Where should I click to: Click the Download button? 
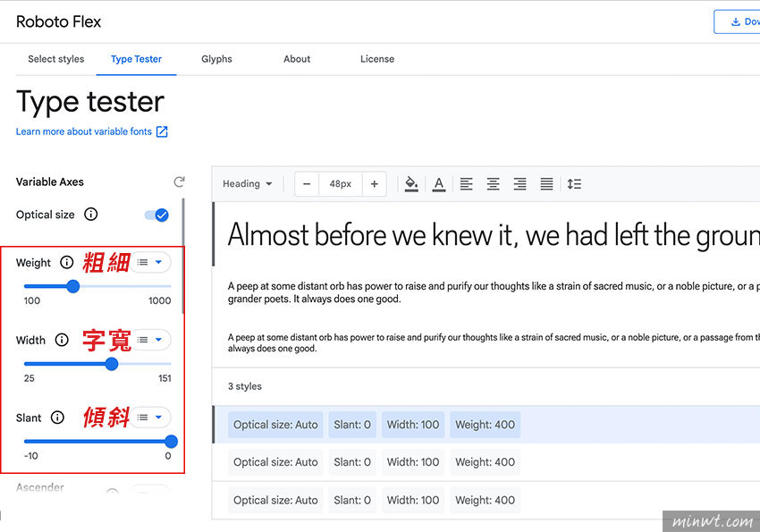[x=738, y=21]
